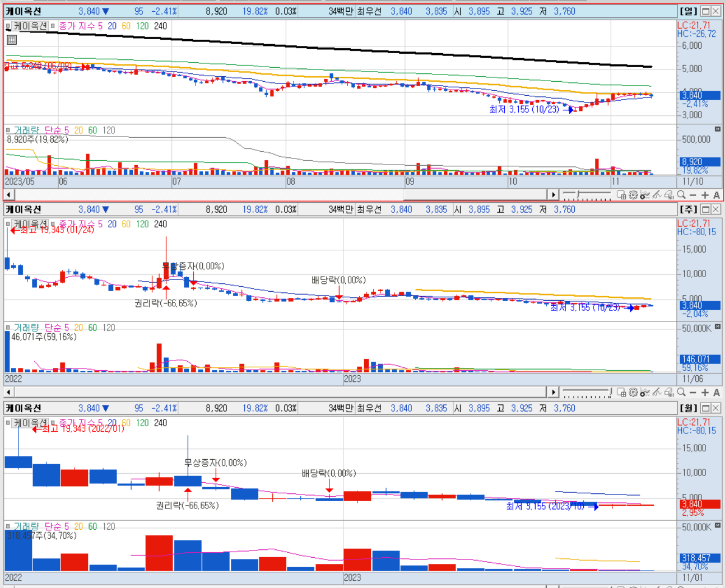Click the 'A' auto-fit icon in daily chart toolbar
Image resolution: width=725 pixels, height=588 pixels.
[x=717, y=195]
